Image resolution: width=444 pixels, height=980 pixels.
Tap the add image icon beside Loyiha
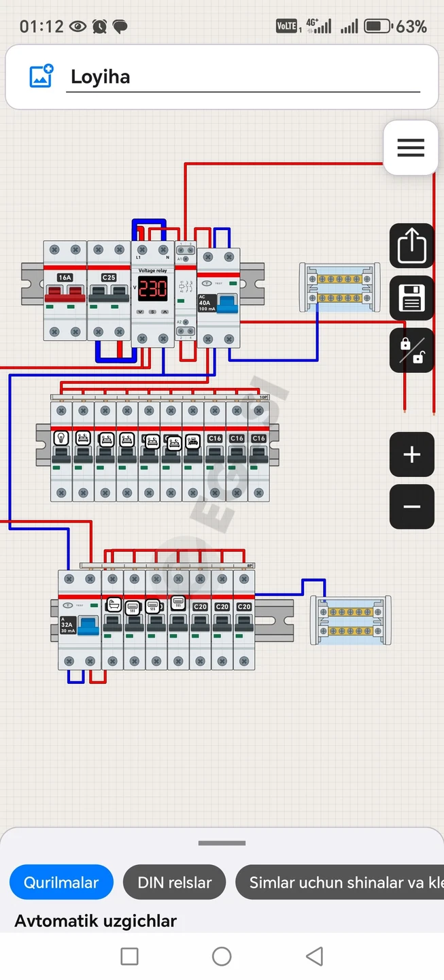coord(41,76)
